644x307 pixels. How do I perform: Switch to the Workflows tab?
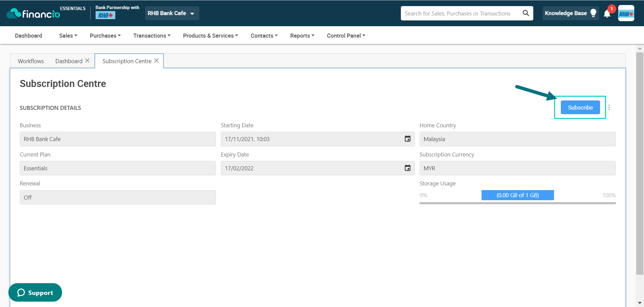coord(31,61)
